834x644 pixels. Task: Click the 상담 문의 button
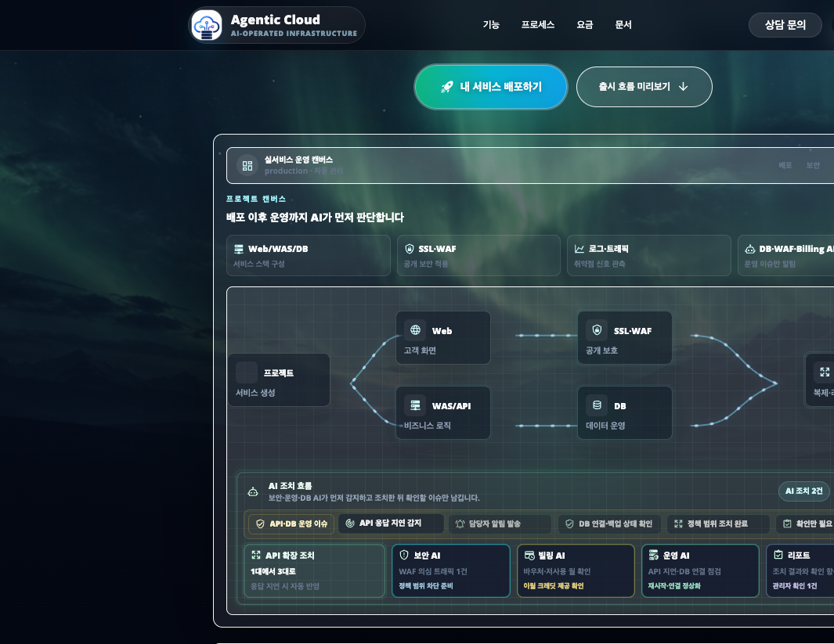785,25
